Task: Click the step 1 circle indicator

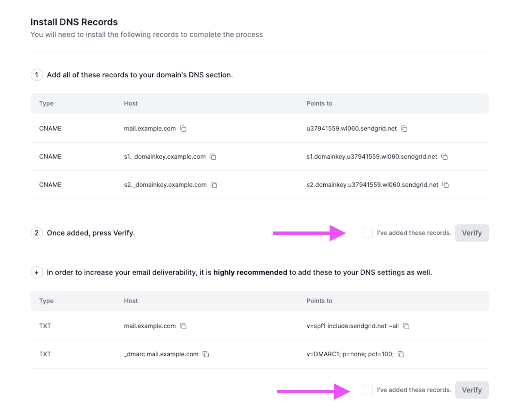Action: pos(36,75)
